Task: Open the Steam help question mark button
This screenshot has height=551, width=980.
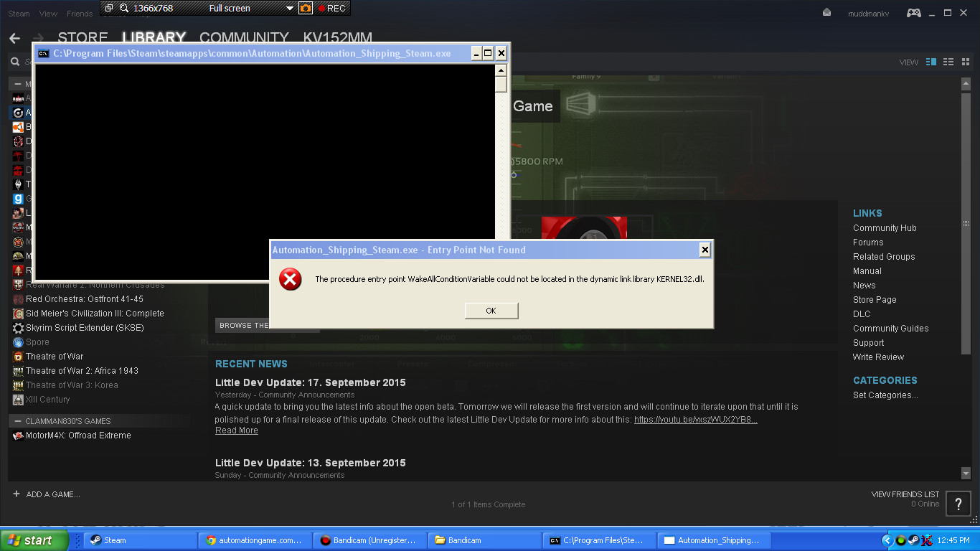Action: pos(958,504)
